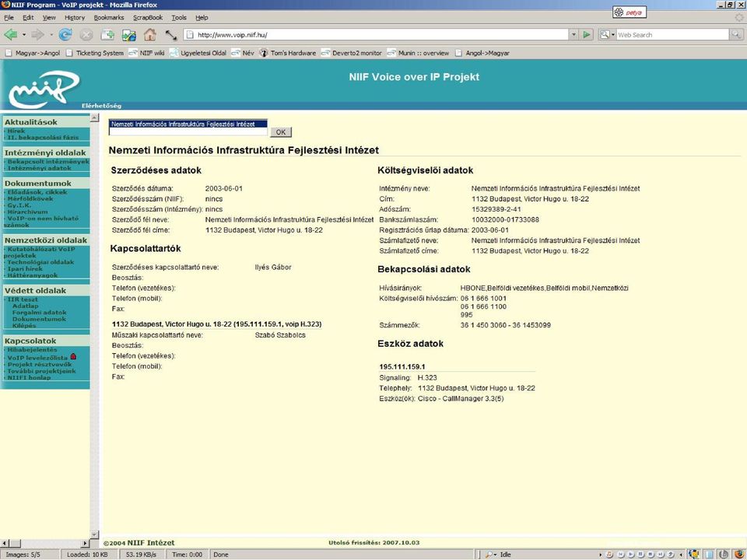Open the URL bar history dropdown arrow

pyautogui.click(x=573, y=35)
